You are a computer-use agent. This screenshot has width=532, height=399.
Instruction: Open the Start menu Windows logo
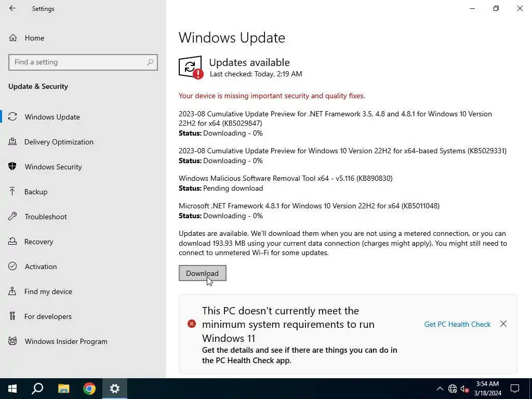click(12, 389)
